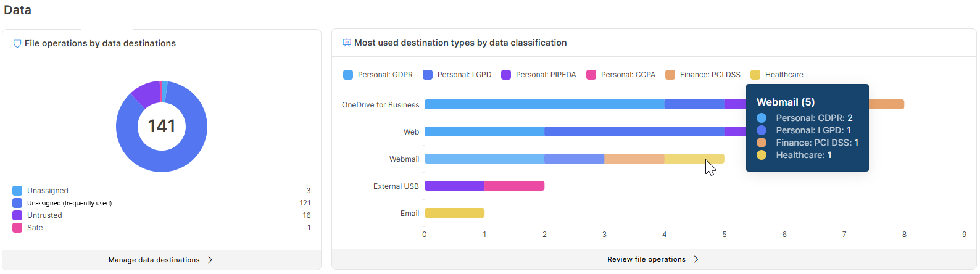The width and height of the screenshot is (980, 274).
Task: Click the chart icon beside Most used destination types
Action: (x=347, y=43)
